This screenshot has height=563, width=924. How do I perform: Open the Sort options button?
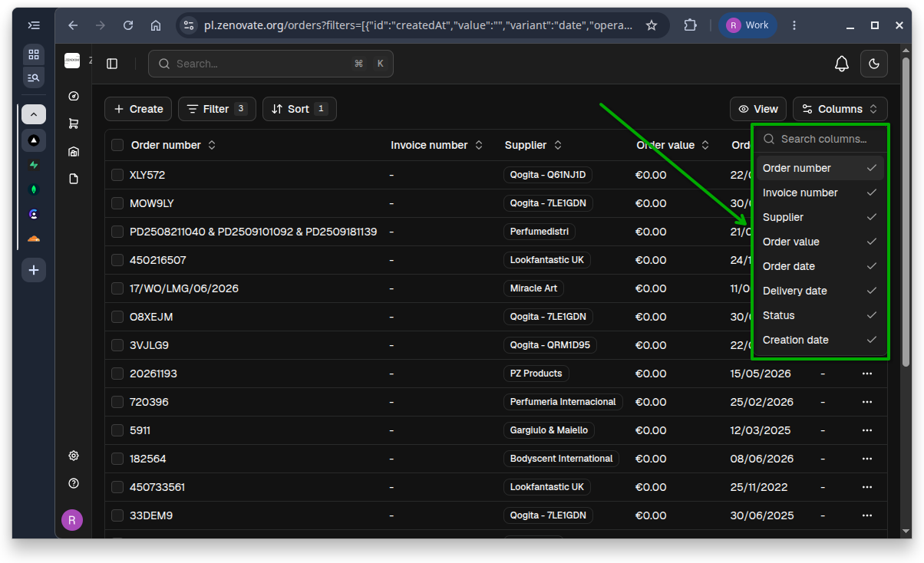coord(299,109)
